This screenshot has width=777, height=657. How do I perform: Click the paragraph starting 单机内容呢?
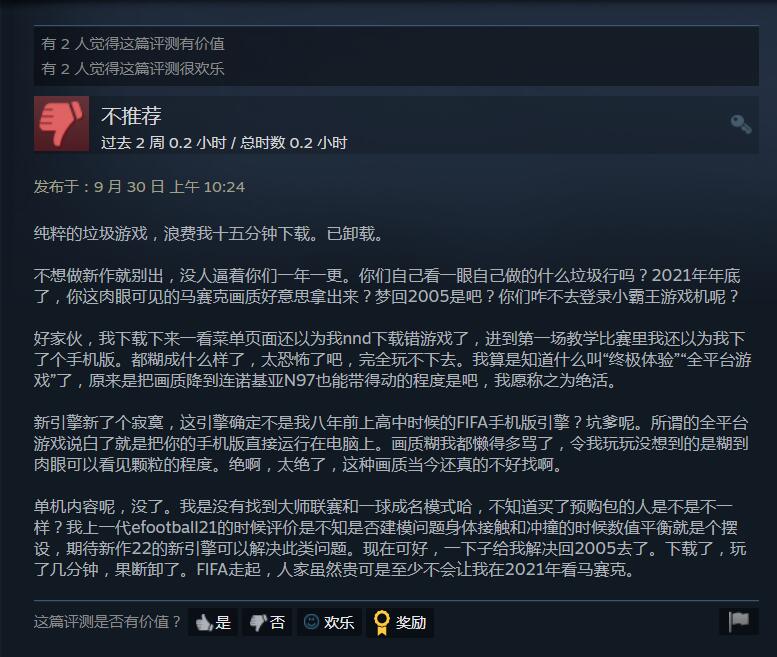[x=390, y=538]
